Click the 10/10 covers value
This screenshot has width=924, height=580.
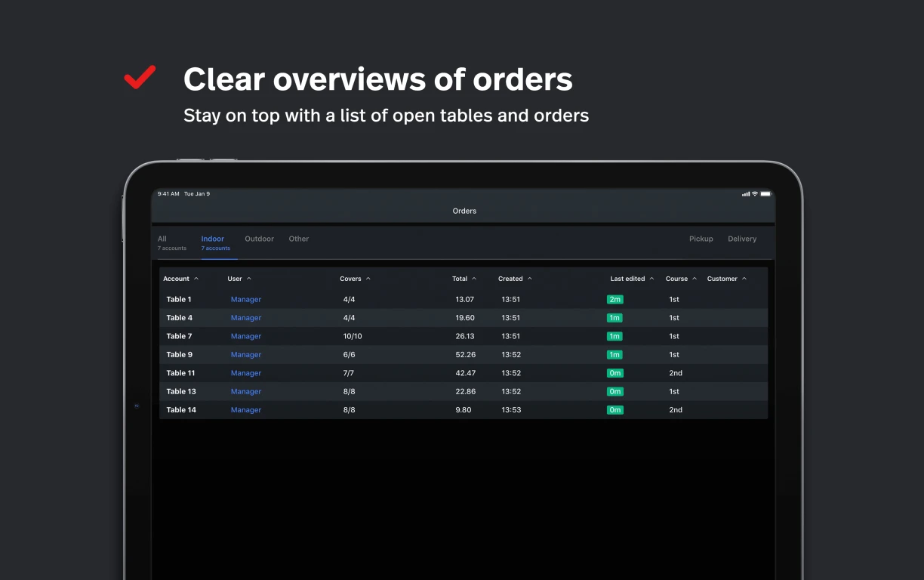point(353,337)
